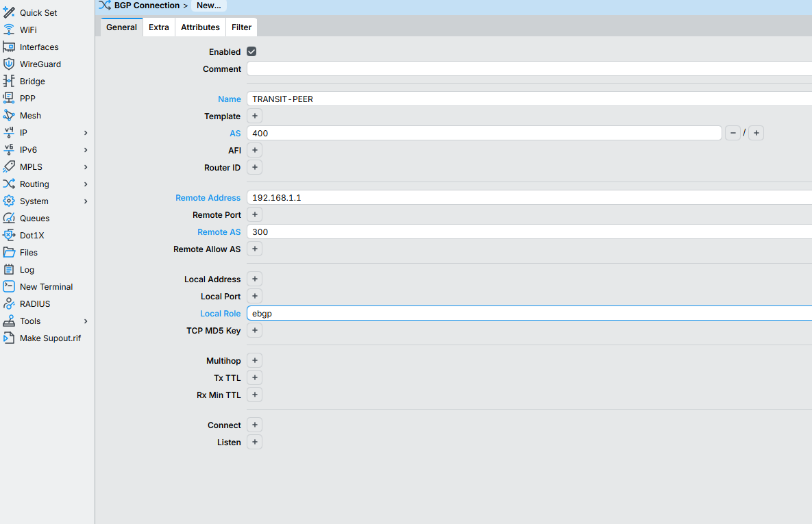Screen dimensions: 812x524
Task: Click the System gear icon
Action: [9, 201]
